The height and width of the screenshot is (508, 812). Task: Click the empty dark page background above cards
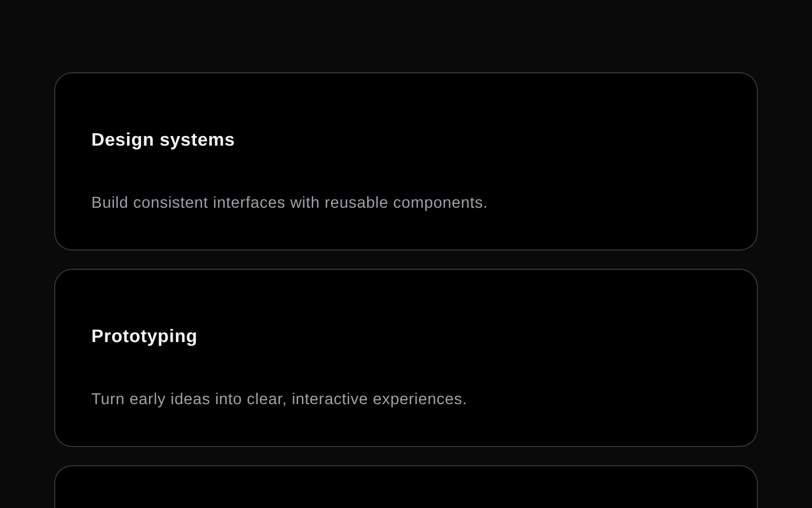pos(406,34)
